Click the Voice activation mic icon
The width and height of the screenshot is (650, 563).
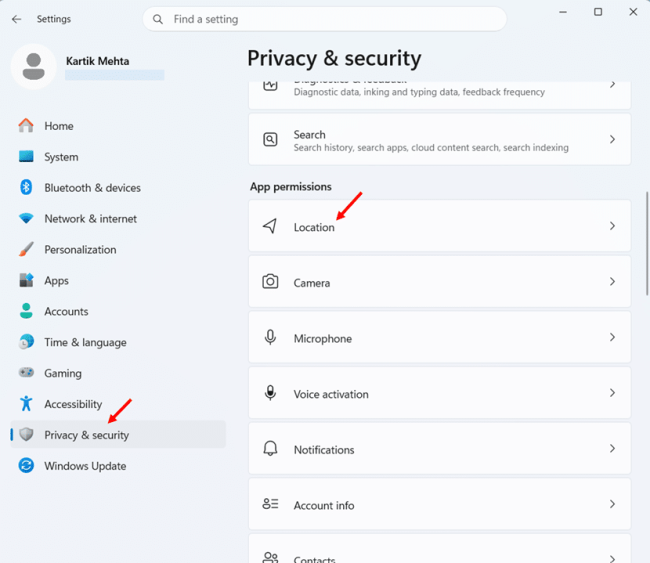coord(270,393)
